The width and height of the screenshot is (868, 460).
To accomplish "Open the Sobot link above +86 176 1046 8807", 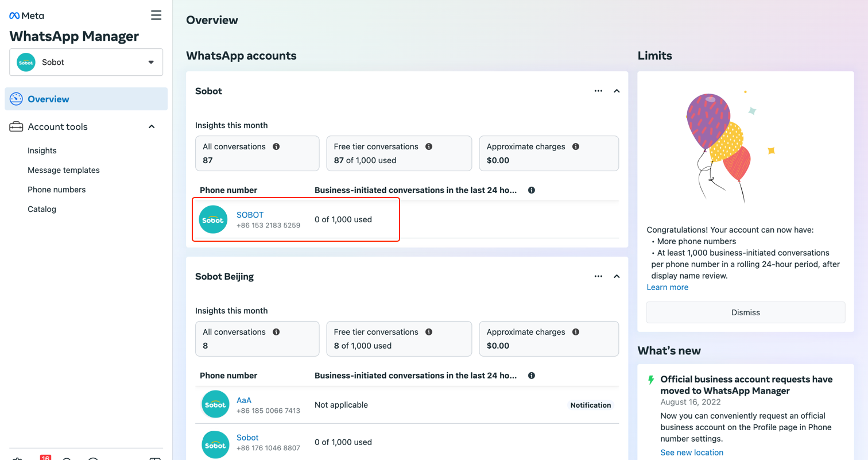I will click(247, 438).
